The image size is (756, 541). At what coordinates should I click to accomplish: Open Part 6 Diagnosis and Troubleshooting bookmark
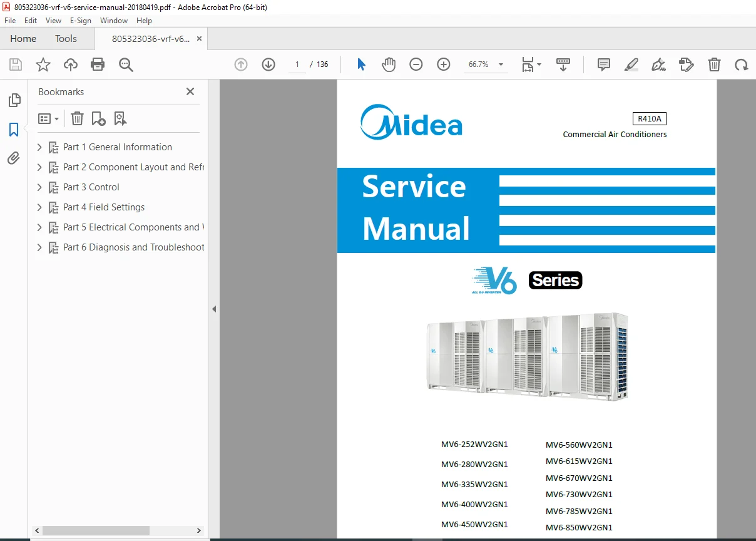134,247
